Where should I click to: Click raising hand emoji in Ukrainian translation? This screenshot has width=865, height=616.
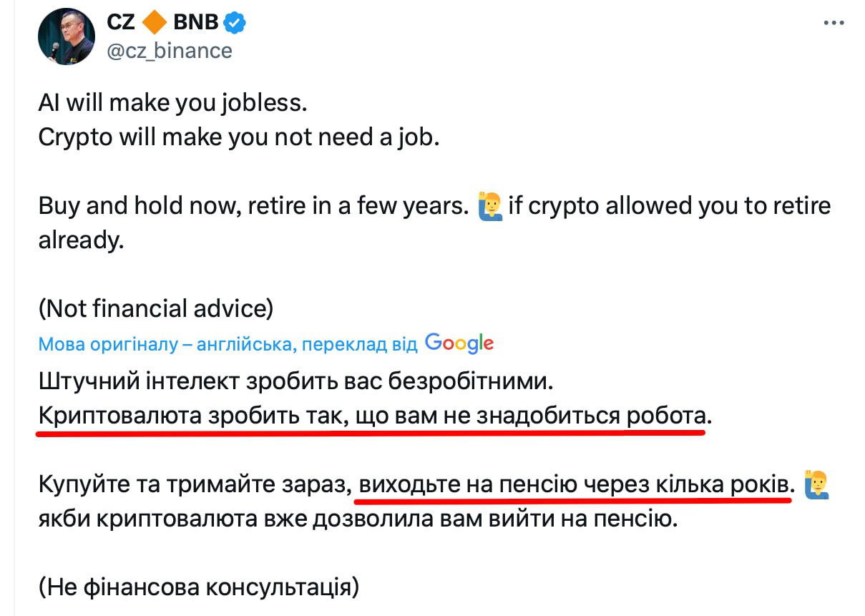(816, 484)
